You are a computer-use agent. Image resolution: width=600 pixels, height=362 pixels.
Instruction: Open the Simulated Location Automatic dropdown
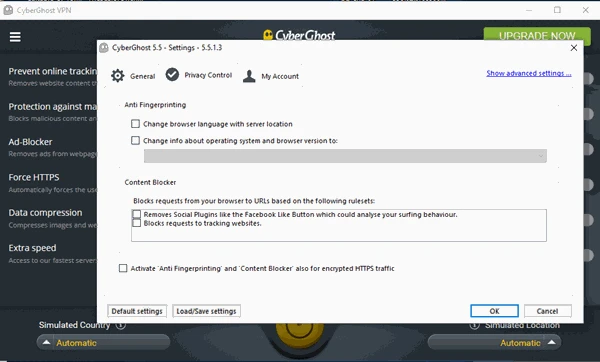pyautogui.click(x=494, y=342)
